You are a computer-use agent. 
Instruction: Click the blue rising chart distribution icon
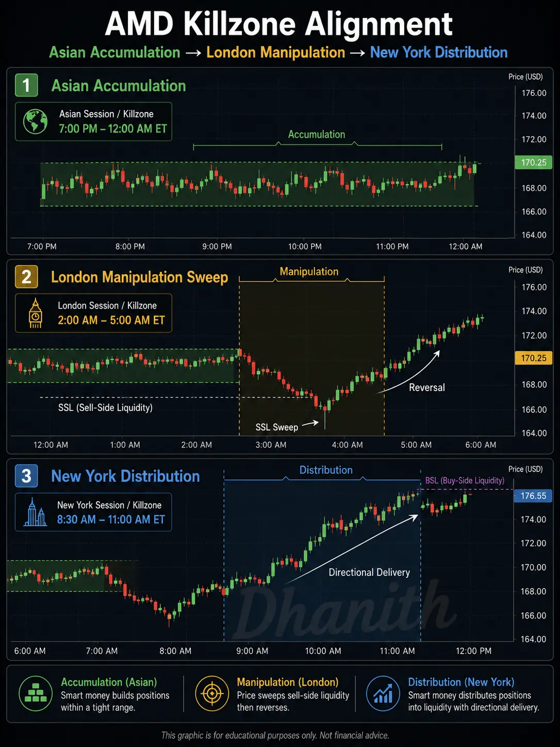pos(383,694)
